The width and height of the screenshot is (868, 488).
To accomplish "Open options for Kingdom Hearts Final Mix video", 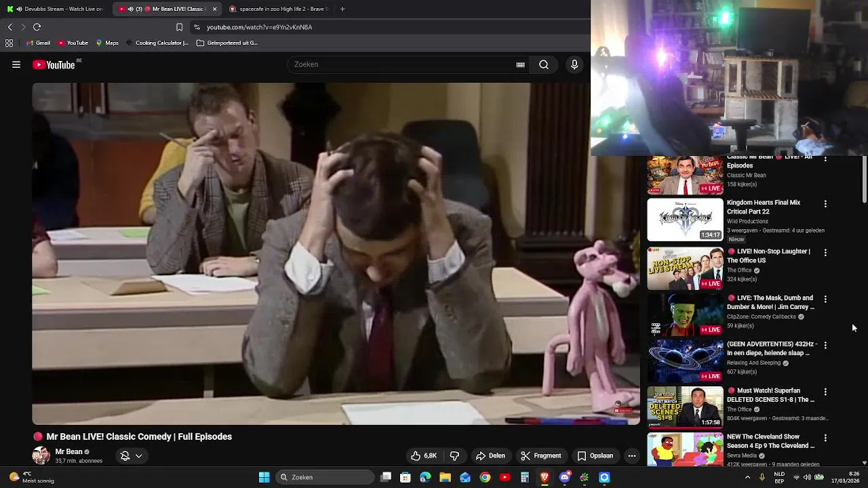I will point(825,203).
